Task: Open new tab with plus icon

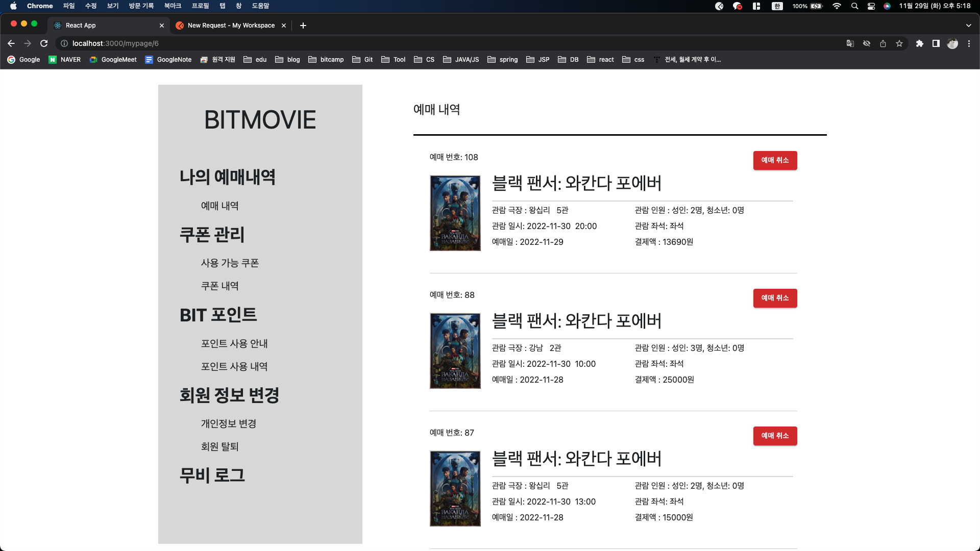Action: click(x=303, y=26)
